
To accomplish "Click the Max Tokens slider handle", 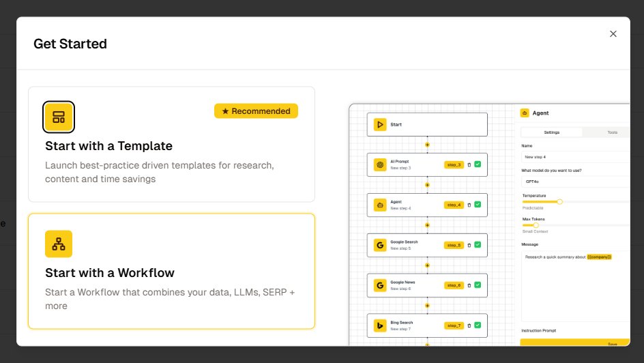I will (536, 225).
